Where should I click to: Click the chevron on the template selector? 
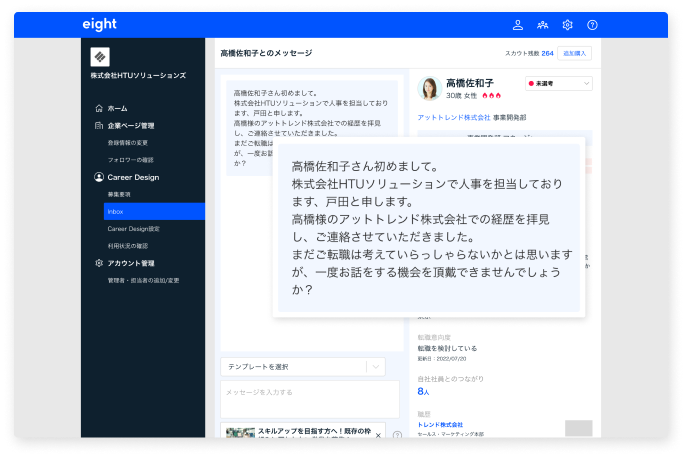click(376, 367)
